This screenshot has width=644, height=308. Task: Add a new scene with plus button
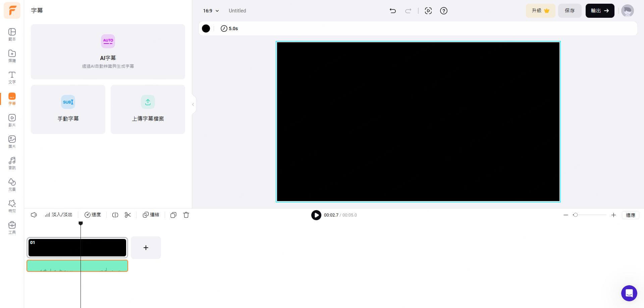coord(146,248)
